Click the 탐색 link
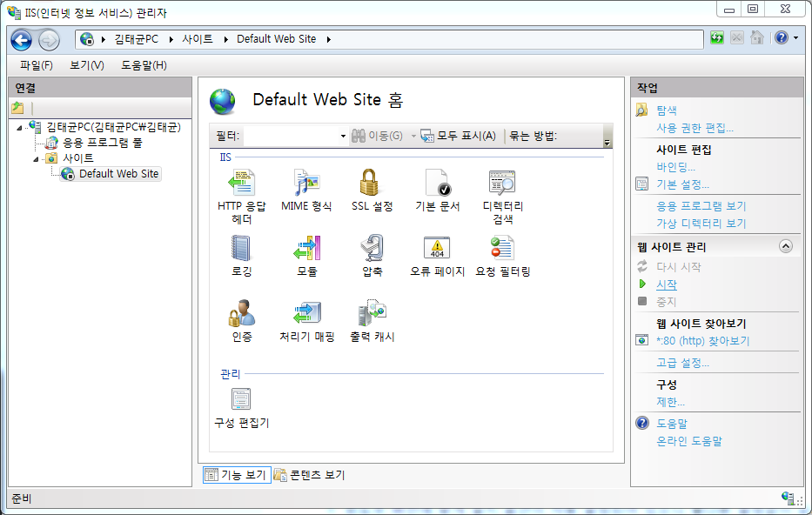812x515 pixels. (667, 110)
